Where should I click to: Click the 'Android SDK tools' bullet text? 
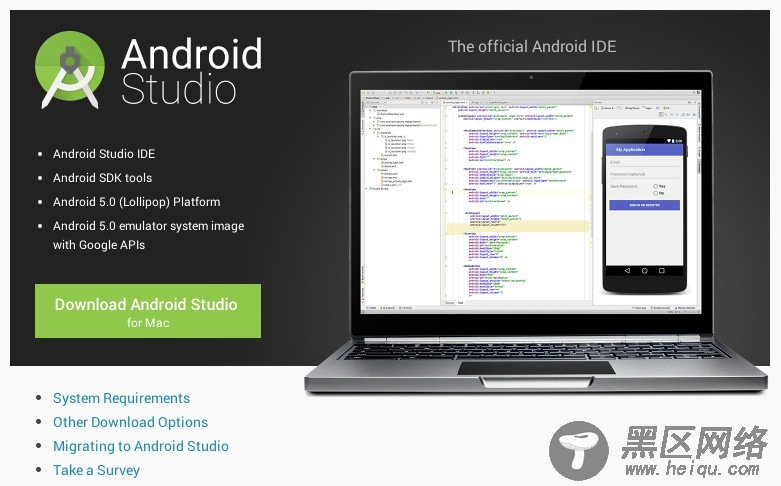[103, 178]
